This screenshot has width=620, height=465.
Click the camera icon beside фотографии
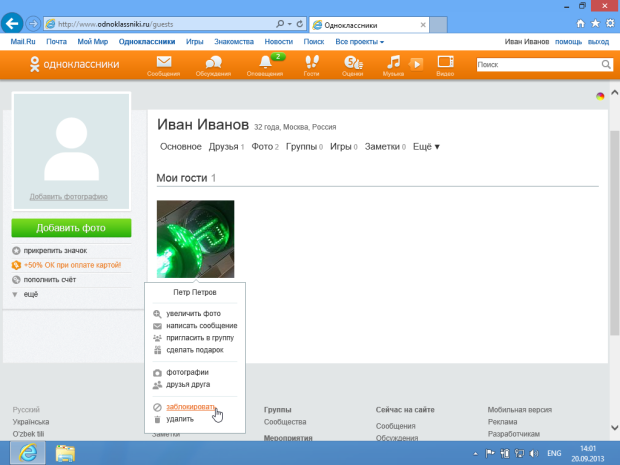click(157, 373)
